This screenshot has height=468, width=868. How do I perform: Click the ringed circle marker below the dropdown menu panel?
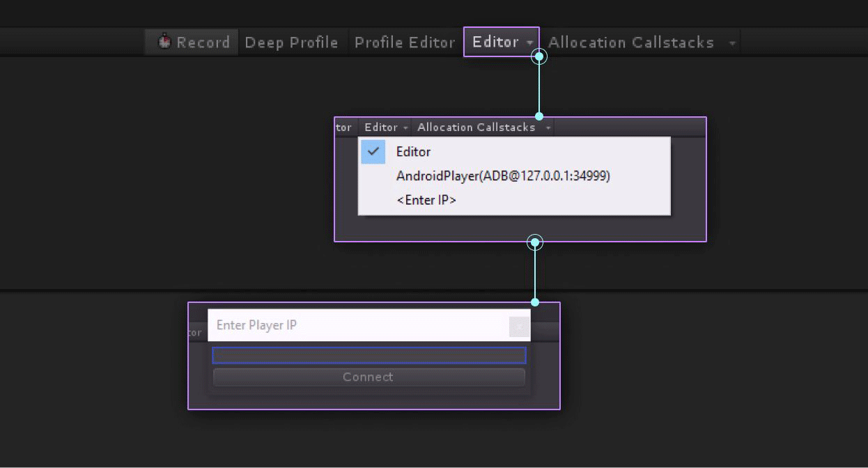coord(535,242)
